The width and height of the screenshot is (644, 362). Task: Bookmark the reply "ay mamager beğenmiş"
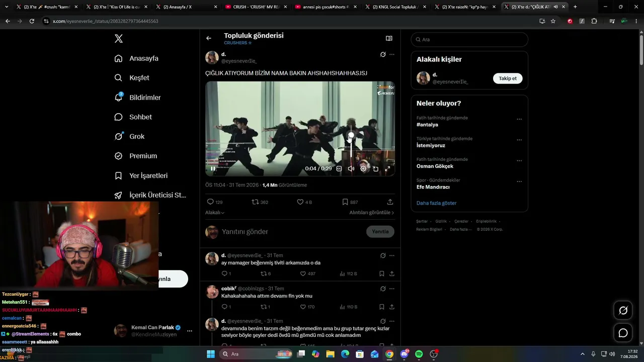coord(382,274)
